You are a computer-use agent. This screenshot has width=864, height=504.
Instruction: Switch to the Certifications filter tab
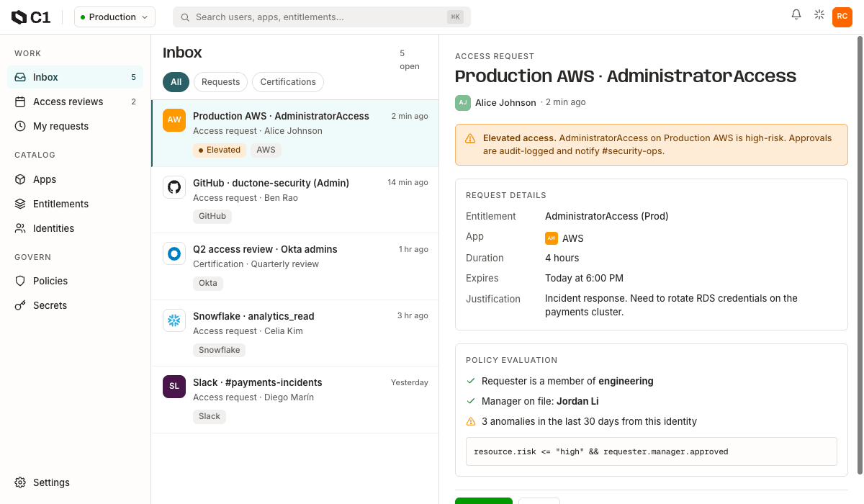click(288, 82)
